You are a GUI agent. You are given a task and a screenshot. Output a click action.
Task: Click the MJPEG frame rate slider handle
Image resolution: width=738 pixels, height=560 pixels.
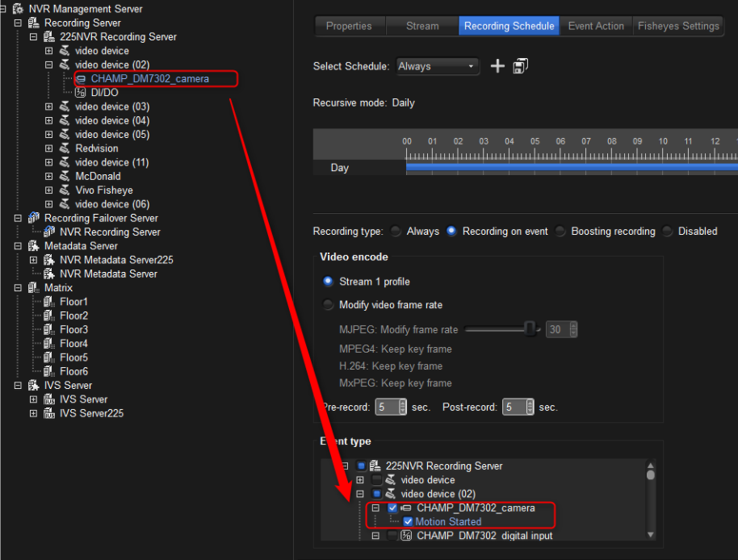tap(530, 328)
